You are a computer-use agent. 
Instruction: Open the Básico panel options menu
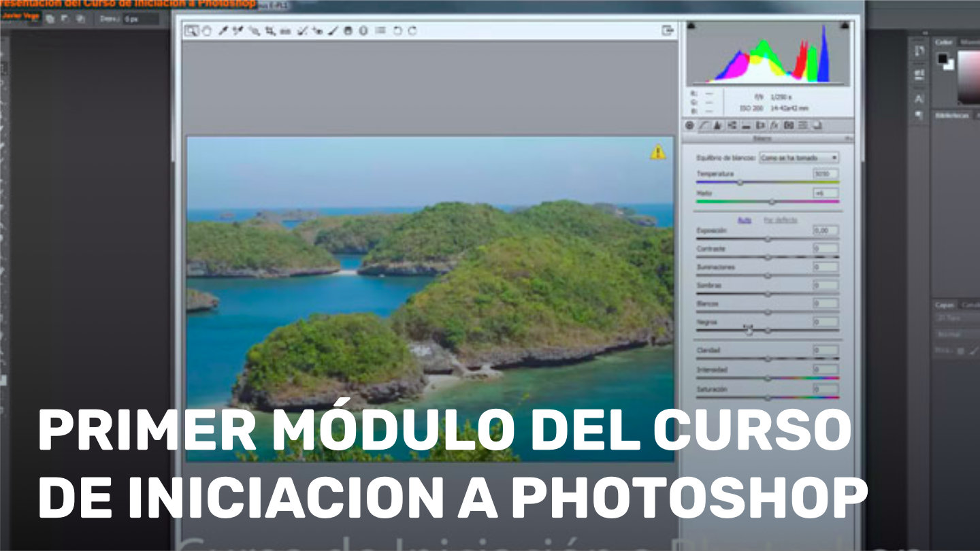(x=848, y=138)
